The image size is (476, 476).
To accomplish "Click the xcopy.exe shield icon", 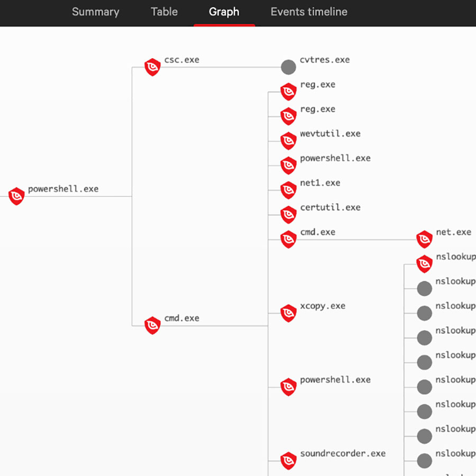I will pyautogui.click(x=288, y=313).
